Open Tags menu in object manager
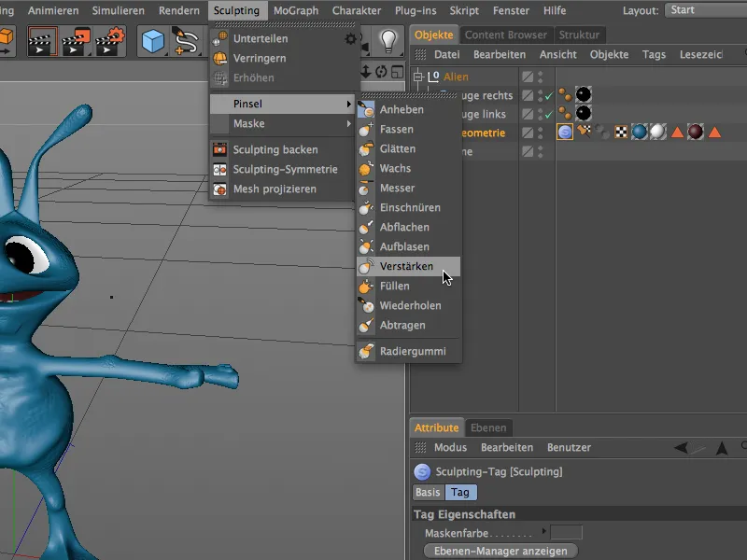Viewport: 747px width, 560px height. coord(654,55)
